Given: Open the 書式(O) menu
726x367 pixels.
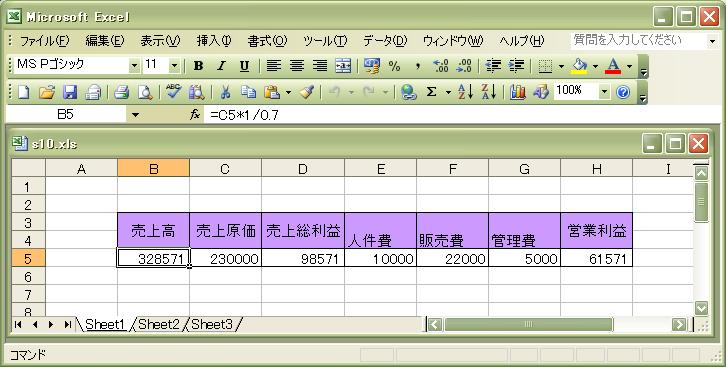Looking at the screenshot, I should (x=267, y=41).
